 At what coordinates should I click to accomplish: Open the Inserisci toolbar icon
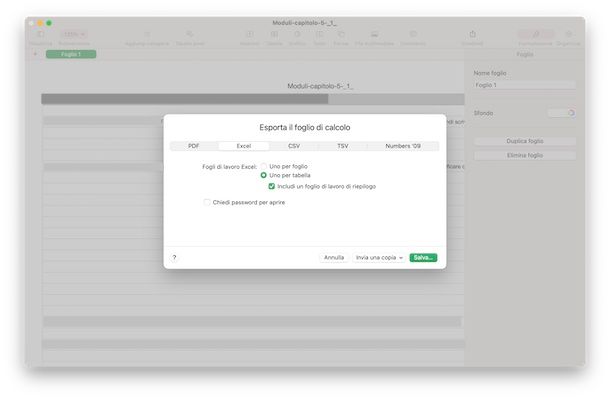250,35
